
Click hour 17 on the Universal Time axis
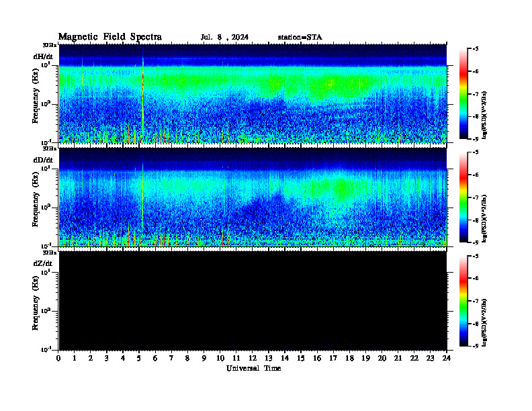click(333, 359)
